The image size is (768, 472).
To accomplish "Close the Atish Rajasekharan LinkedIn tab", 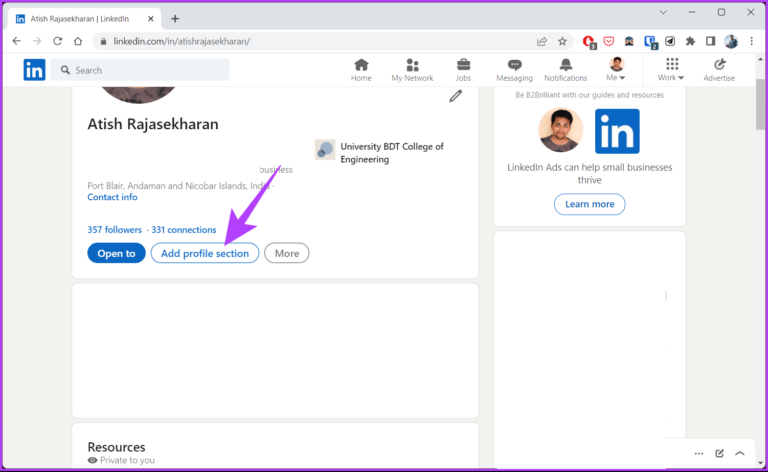I will (150, 19).
